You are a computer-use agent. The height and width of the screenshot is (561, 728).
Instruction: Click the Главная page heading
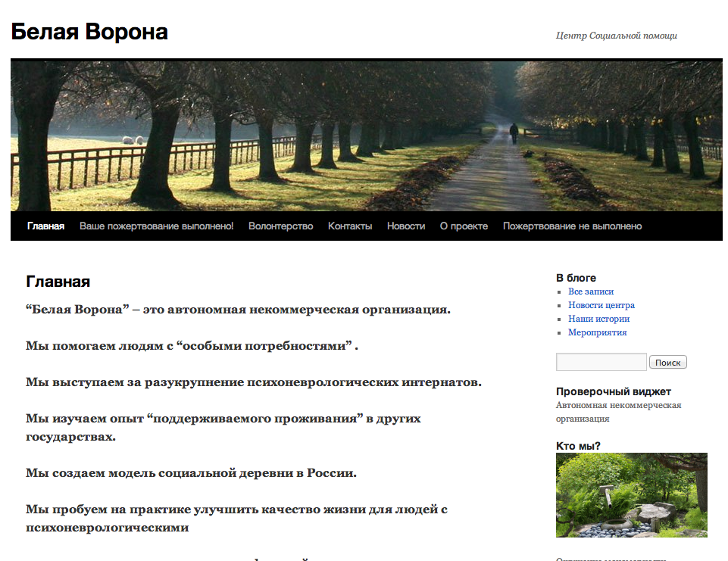click(x=58, y=282)
